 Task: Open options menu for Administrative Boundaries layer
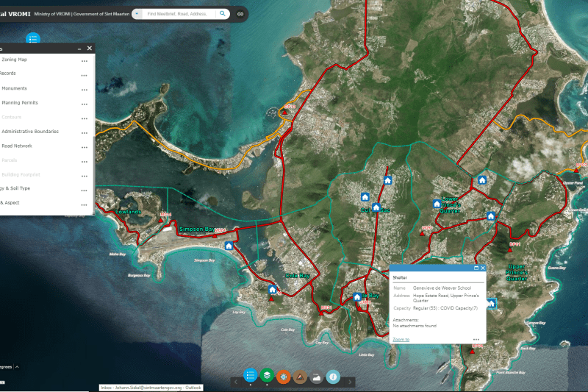[x=85, y=133]
